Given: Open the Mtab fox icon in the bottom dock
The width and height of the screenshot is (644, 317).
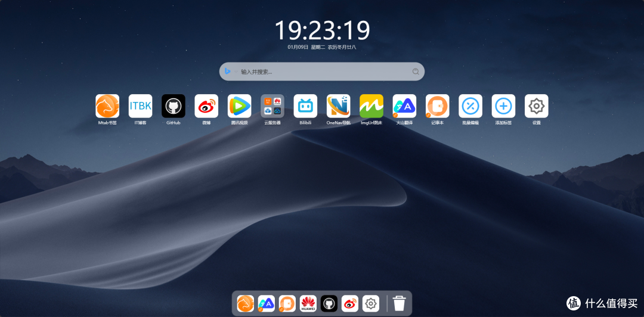Looking at the screenshot, I should coord(246,303).
